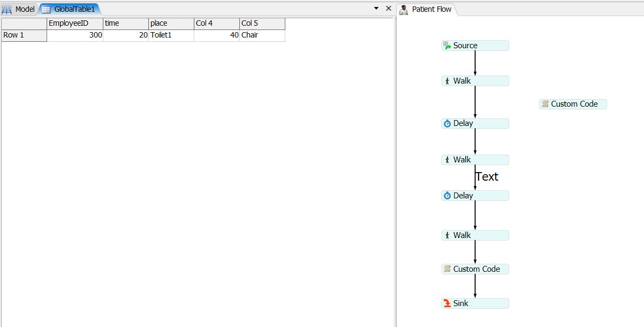The width and height of the screenshot is (644, 327).
Task: Select the time cell with value 20
Action: tap(125, 35)
